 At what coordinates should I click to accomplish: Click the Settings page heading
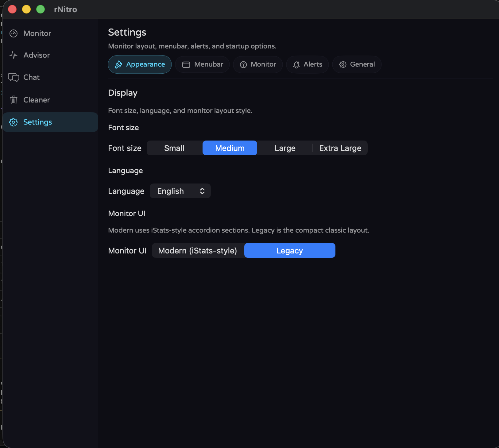[127, 33]
